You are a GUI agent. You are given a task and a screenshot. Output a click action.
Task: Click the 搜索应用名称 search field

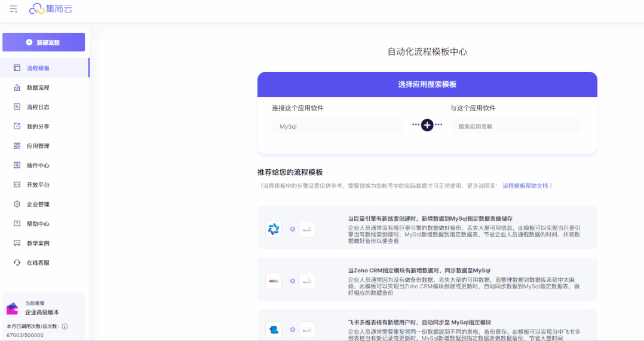(x=516, y=126)
